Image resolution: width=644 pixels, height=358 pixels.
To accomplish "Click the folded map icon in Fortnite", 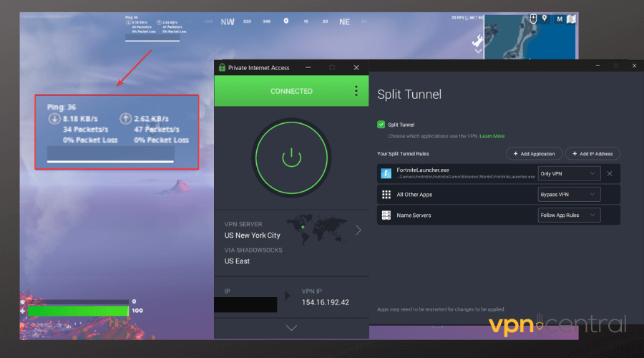I will click(571, 19).
